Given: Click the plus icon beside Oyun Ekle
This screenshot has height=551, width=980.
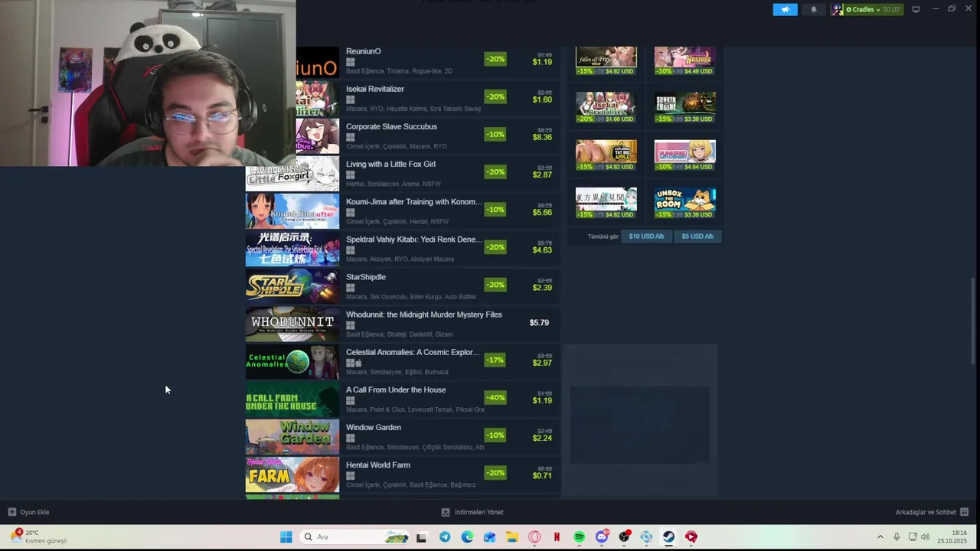Looking at the screenshot, I should (11, 512).
